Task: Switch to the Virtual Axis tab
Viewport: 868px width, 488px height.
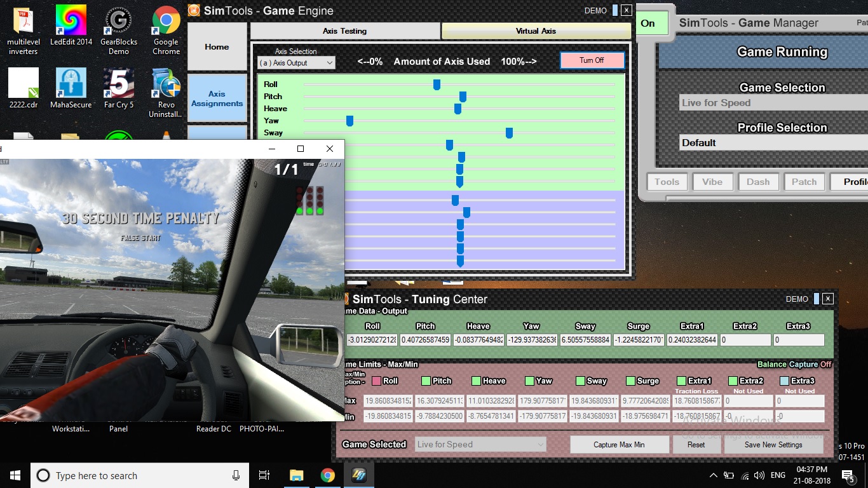Action: (536, 30)
